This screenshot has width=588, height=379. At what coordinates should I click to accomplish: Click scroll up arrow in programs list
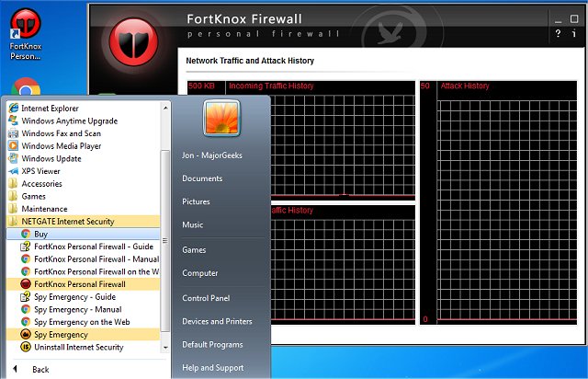(x=165, y=108)
